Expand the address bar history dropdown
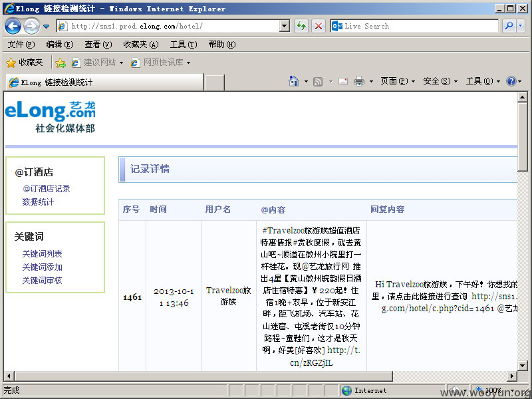The height and width of the screenshot is (399, 532). pos(285,26)
